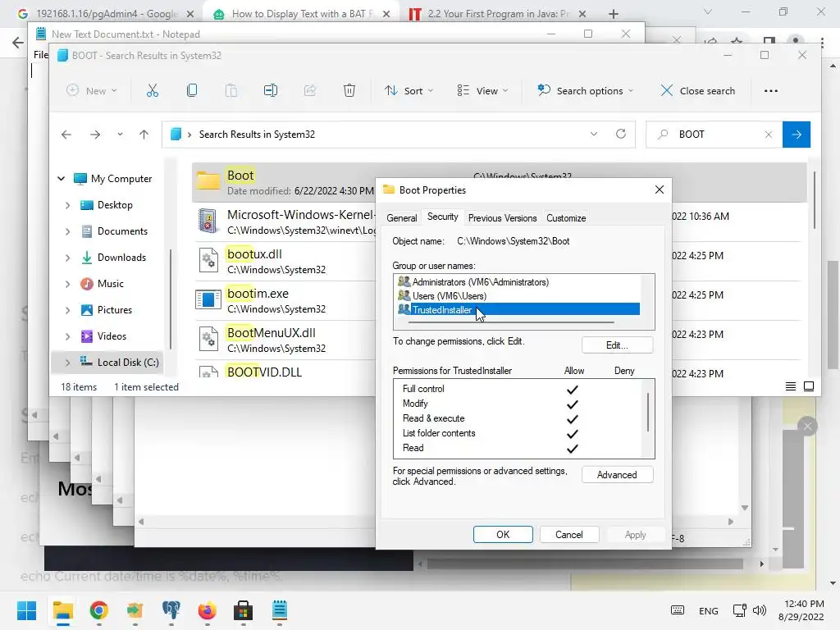Select bootux.dll search result
Image resolution: width=840 pixels, height=630 pixels.
click(x=284, y=261)
